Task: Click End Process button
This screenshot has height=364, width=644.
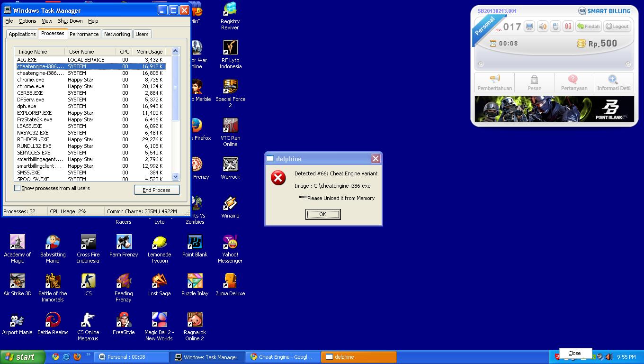Action: [157, 190]
